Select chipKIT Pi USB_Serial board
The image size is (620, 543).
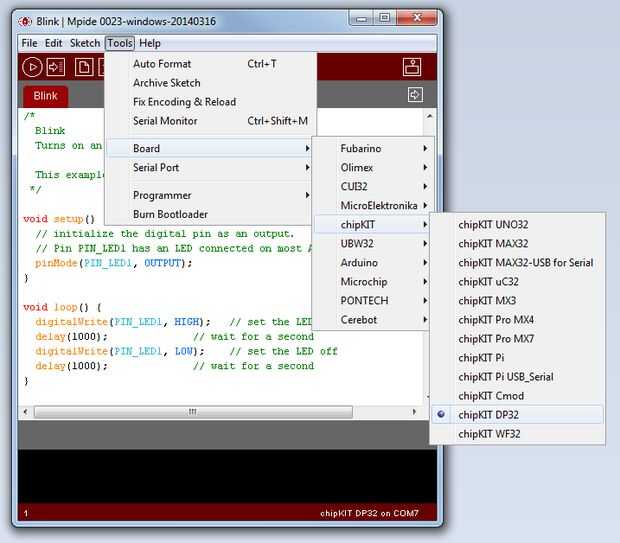[517, 377]
